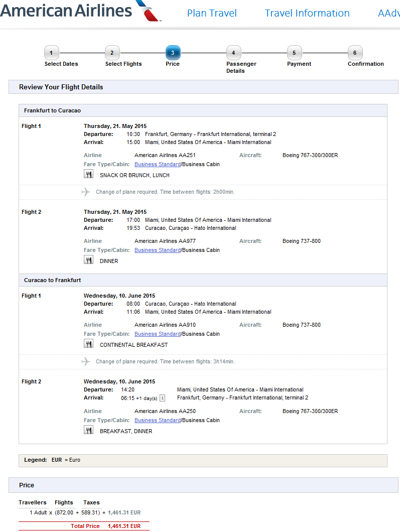Open Business Standard link for flight AA910
Image resolution: width=400 pixels, height=532 pixels.
click(x=158, y=334)
